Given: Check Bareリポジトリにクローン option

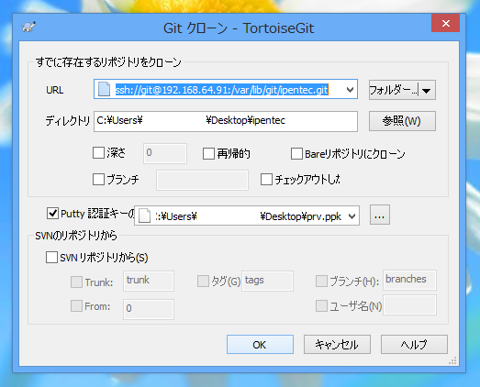Looking at the screenshot, I should (x=297, y=154).
